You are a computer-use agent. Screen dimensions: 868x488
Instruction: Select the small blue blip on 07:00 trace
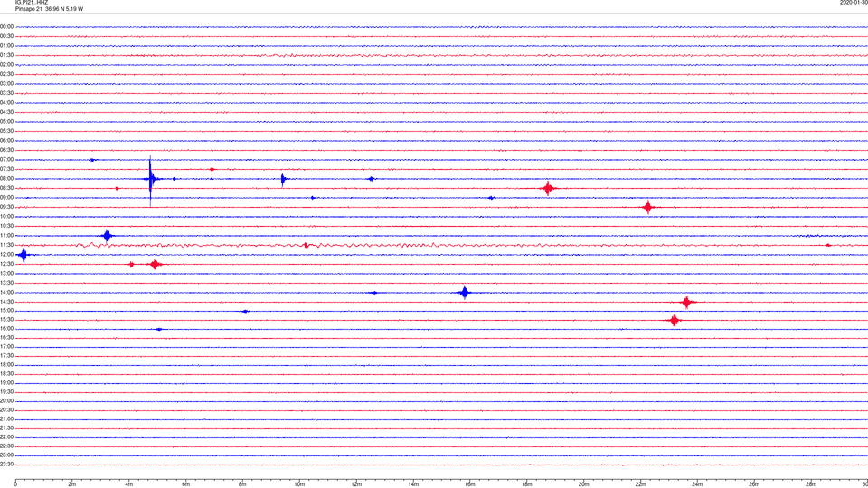tap(93, 160)
